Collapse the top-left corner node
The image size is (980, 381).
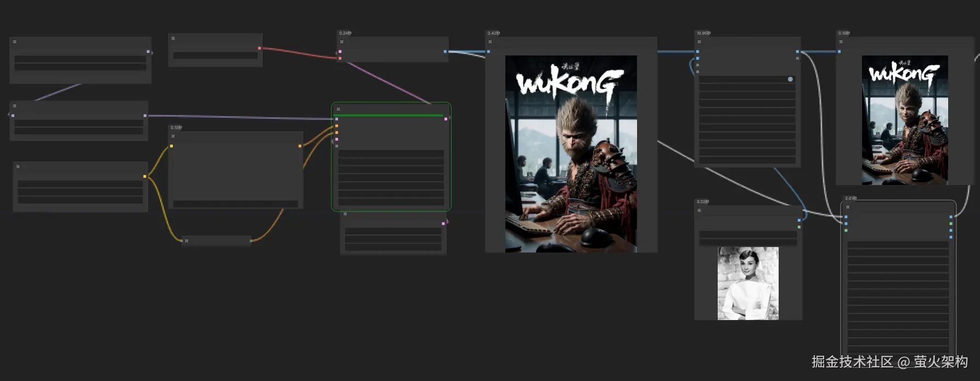coord(15,42)
